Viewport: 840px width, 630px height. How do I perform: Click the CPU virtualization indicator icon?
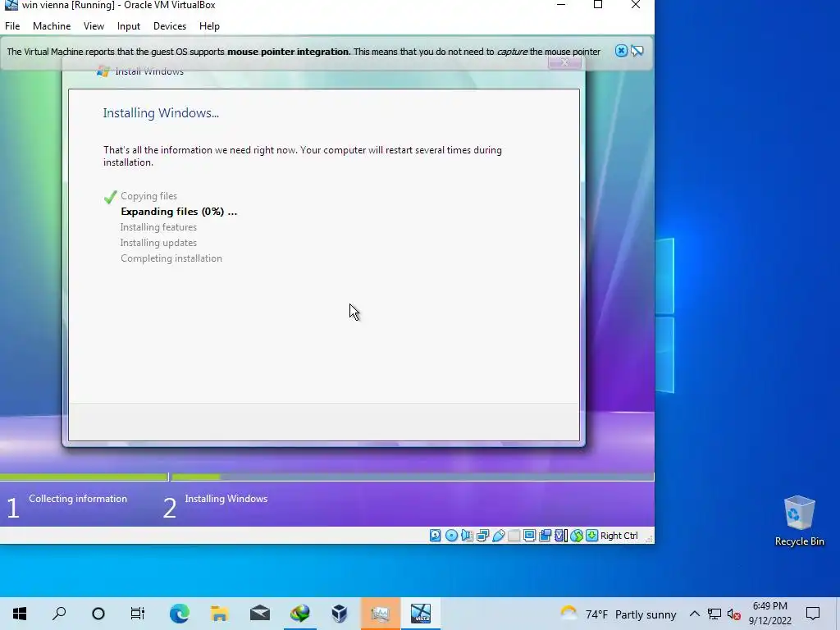(x=561, y=535)
